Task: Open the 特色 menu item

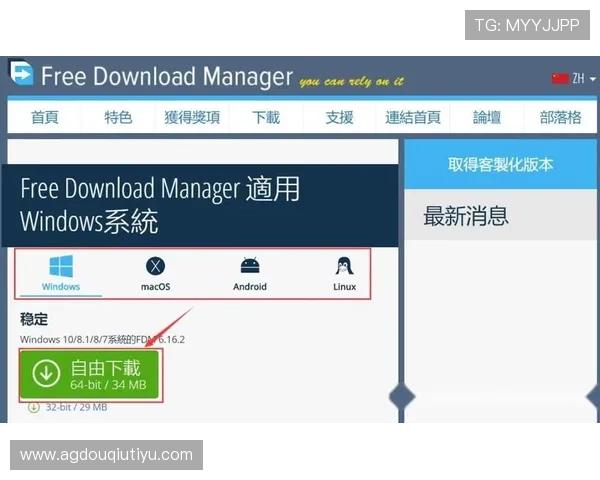Action: 118,117
